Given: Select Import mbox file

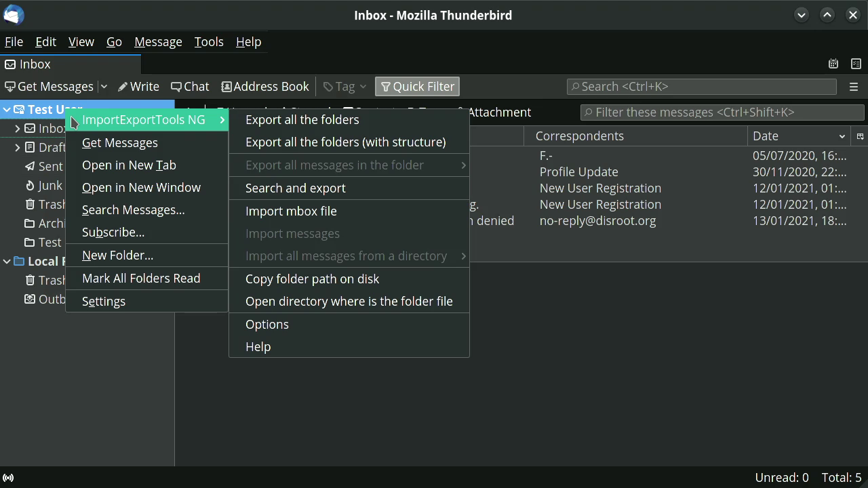Looking at the screenshot, I should tap(349, 211).
